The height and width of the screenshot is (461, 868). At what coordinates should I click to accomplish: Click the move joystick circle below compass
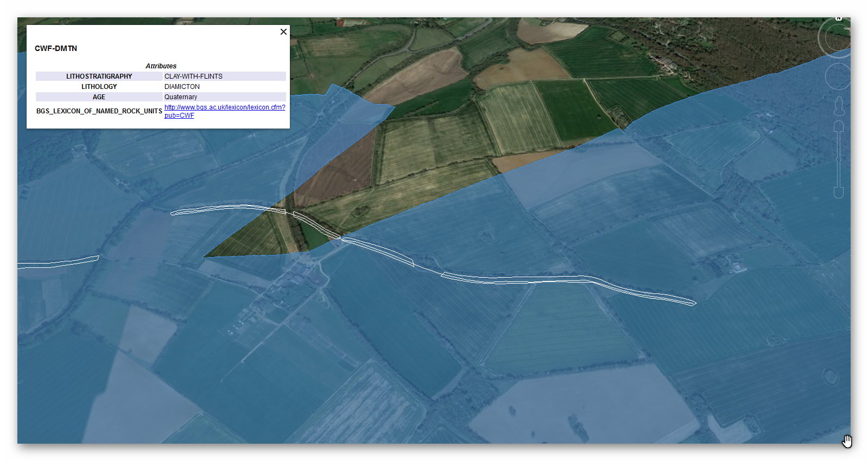pos(839,76)
